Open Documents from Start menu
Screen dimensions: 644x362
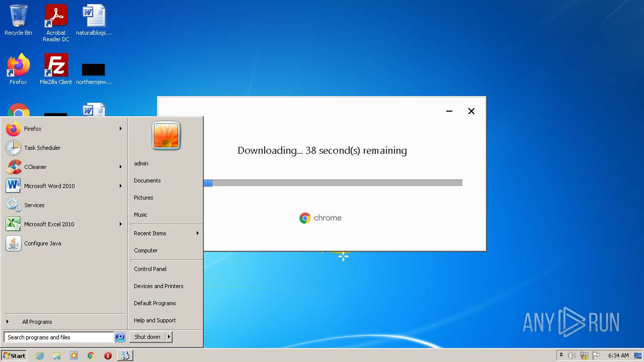(166, 180)
